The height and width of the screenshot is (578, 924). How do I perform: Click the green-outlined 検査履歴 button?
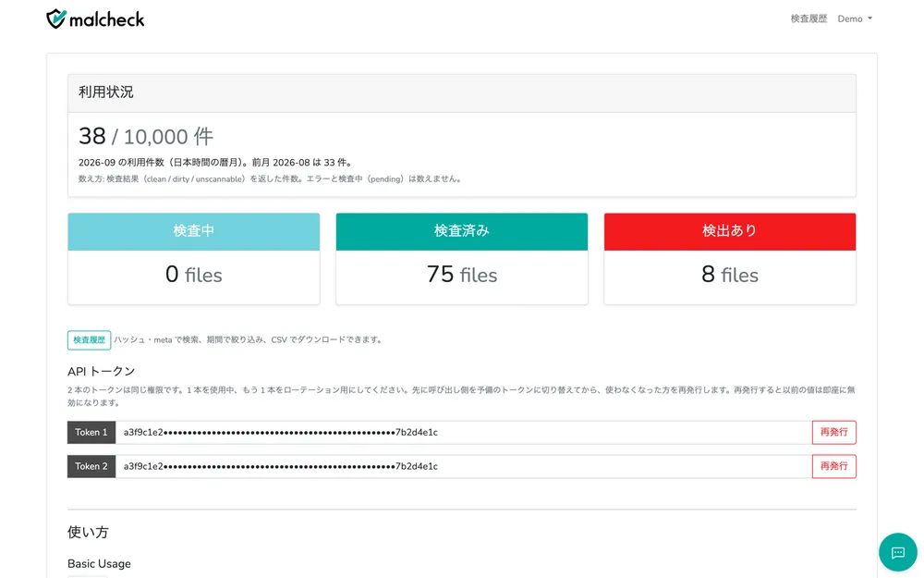coord(89,340)
